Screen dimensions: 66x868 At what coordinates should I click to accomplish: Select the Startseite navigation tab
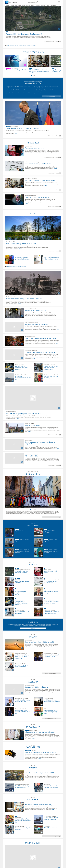click(x=7, y=5)
